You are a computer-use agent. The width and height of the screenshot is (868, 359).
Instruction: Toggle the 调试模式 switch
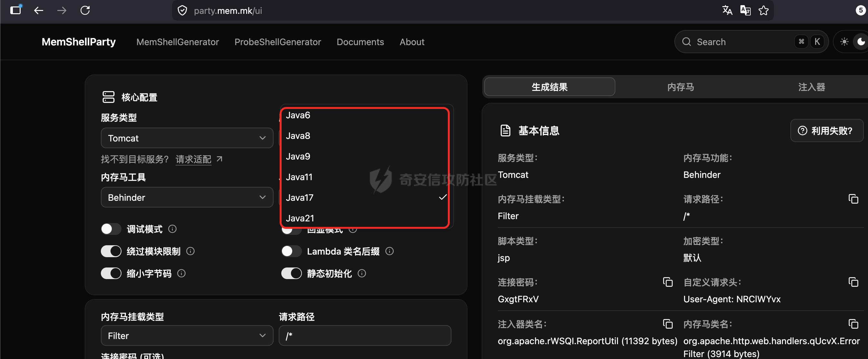point(111,229)
